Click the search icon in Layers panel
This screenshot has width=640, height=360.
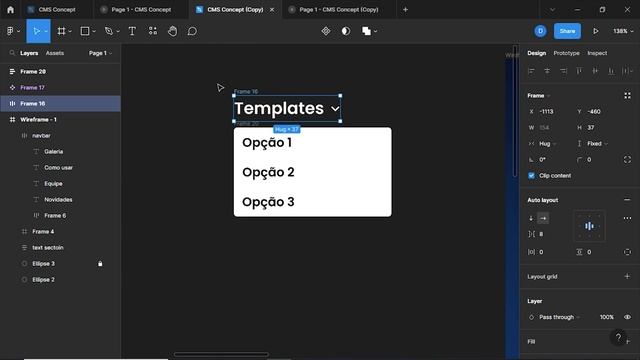point(12,53)
